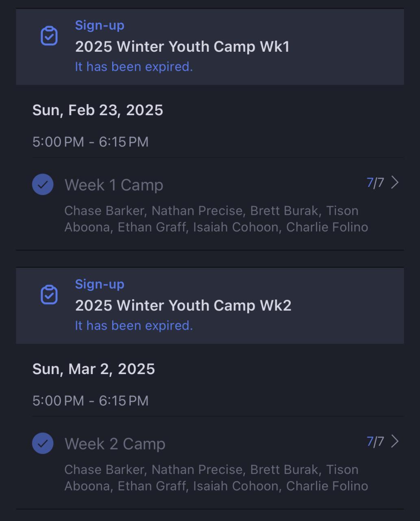Tap the Sign-up label above Camp Wk2
Image resolution: width=420 pixels, height=521 pixels.
tap(100, 284)
